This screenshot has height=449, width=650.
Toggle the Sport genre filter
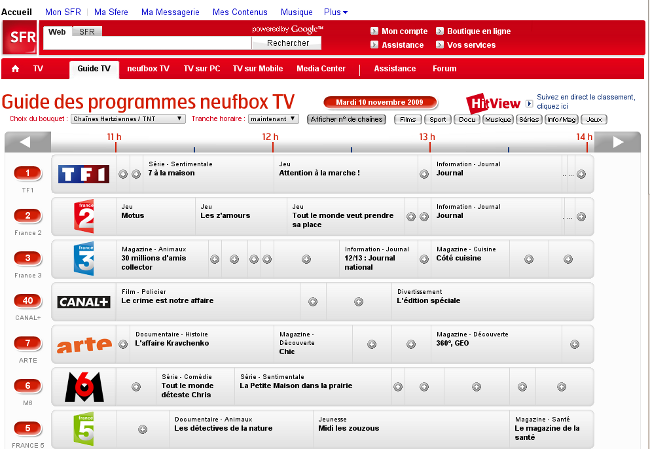tap(436, 119)
